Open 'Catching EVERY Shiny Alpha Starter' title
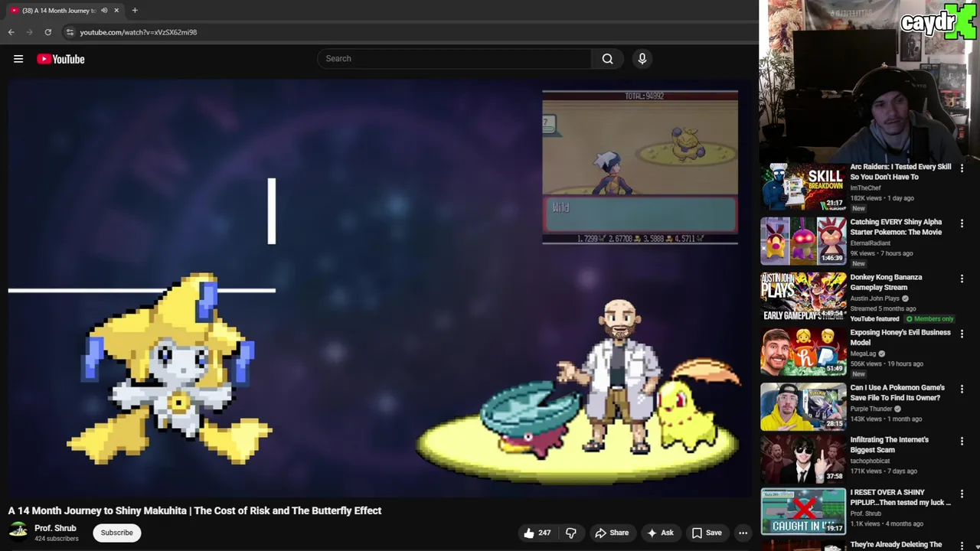Image resolution: width=980 pixels, height=551 pixels. [896, 227]
